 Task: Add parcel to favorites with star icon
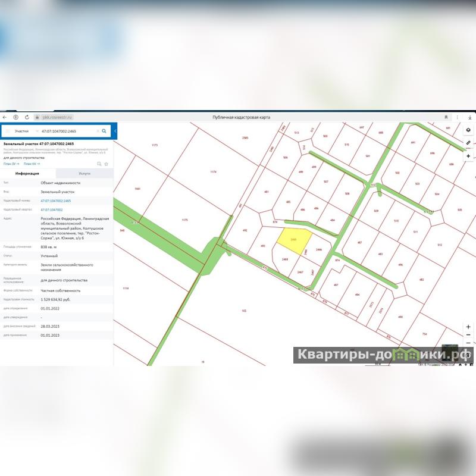click(107, 164)
